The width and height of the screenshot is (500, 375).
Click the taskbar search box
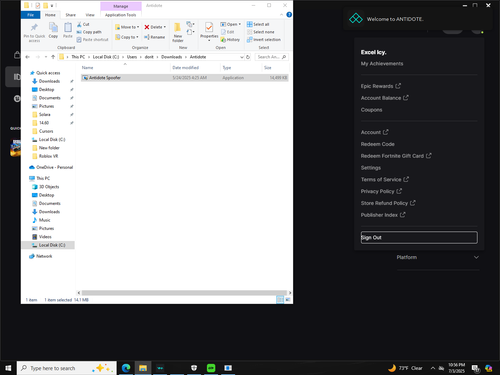67,368
